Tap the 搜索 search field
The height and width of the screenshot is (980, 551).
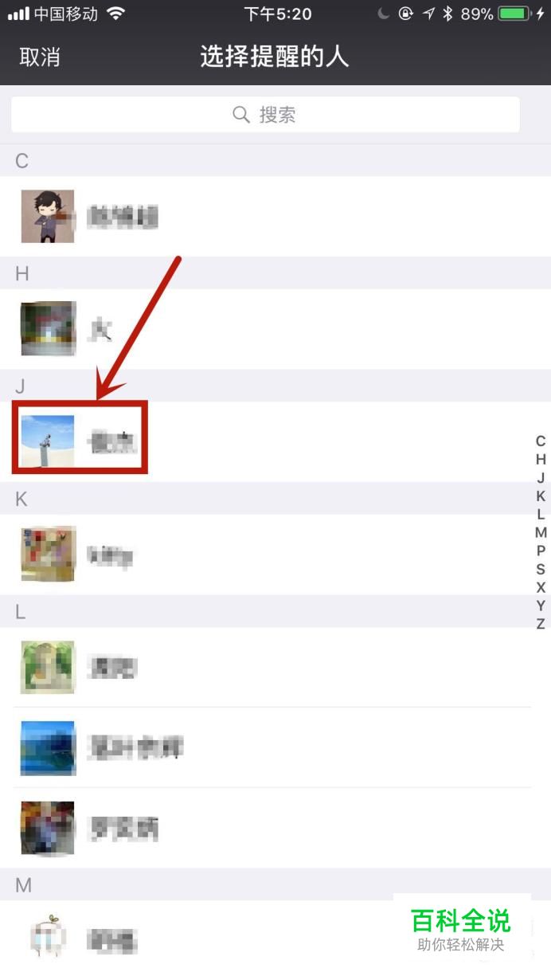tap(265, 115)
